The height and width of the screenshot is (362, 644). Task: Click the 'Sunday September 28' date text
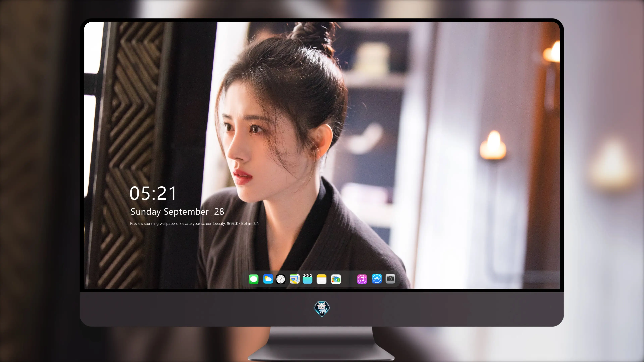point(177,212)
